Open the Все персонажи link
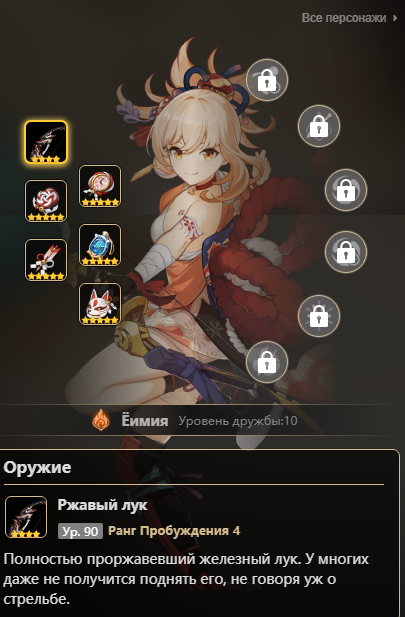The width and height of the screenshot is (405, 617). pyautogui.click(x=344, y=18)
